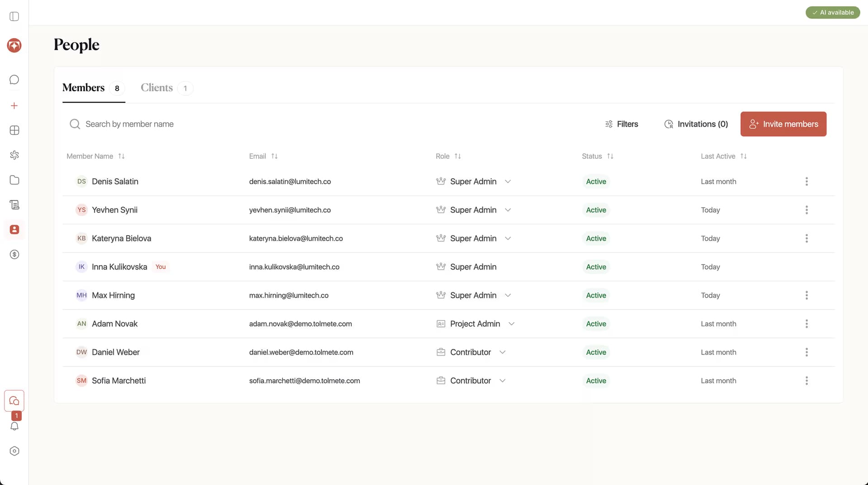Open more options for Sofia Marchetti

tap(807, 381)
